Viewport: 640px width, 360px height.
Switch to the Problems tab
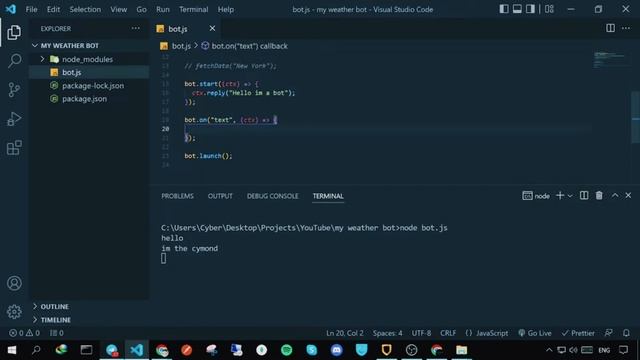(177, 196)
